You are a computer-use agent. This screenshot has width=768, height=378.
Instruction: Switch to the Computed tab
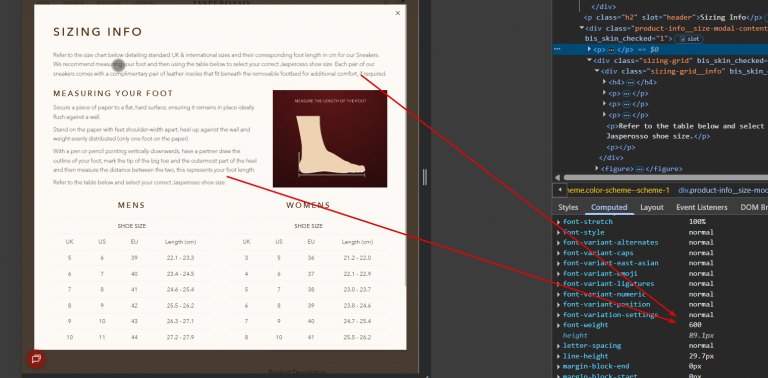point(609,208)
